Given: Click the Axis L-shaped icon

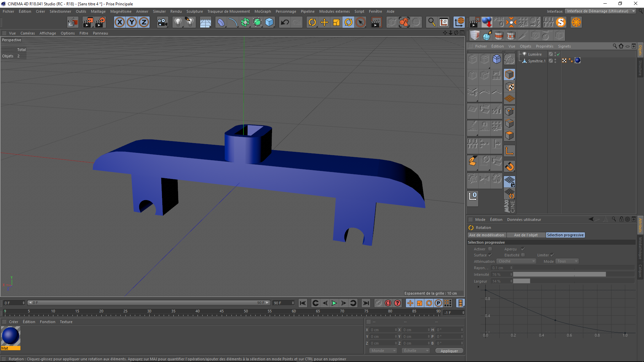Looking at the screenshot, I should coord(509,151).
